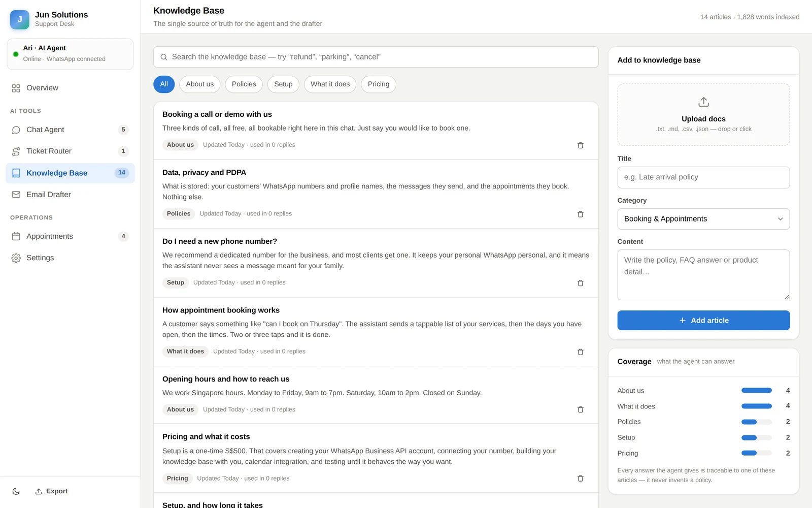Image resolution: width=812 pixels, height=508 pixels.
Task: Click the About us coverage bar
Action: 756,391
